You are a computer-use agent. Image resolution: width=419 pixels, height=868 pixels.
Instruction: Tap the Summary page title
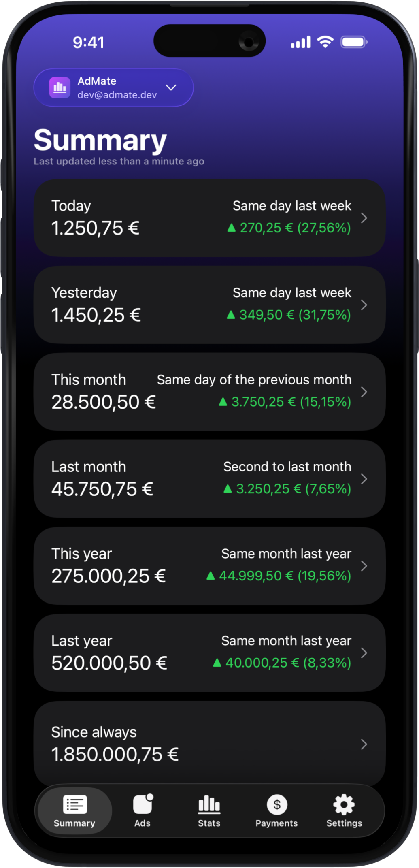[x=100, y=140]
